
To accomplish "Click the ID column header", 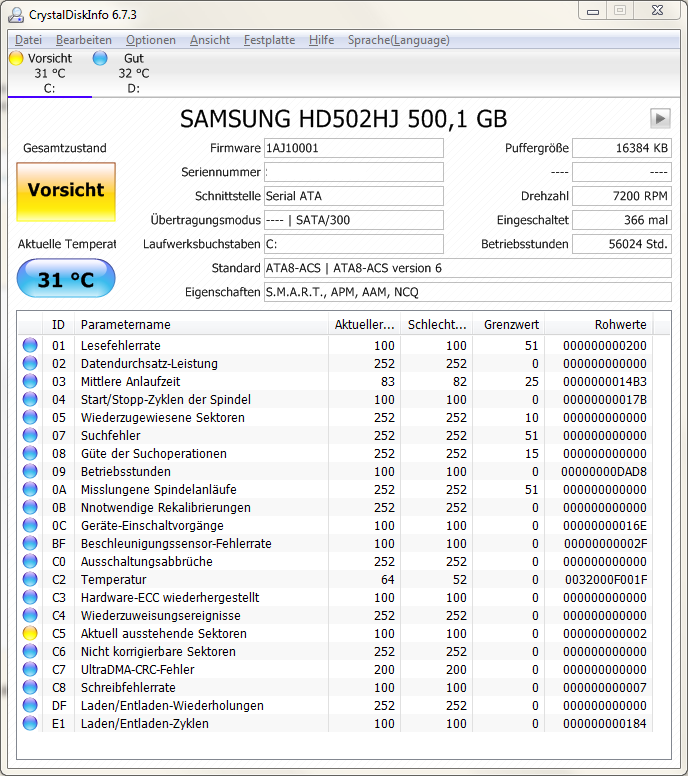I will (x=58, y=325).
